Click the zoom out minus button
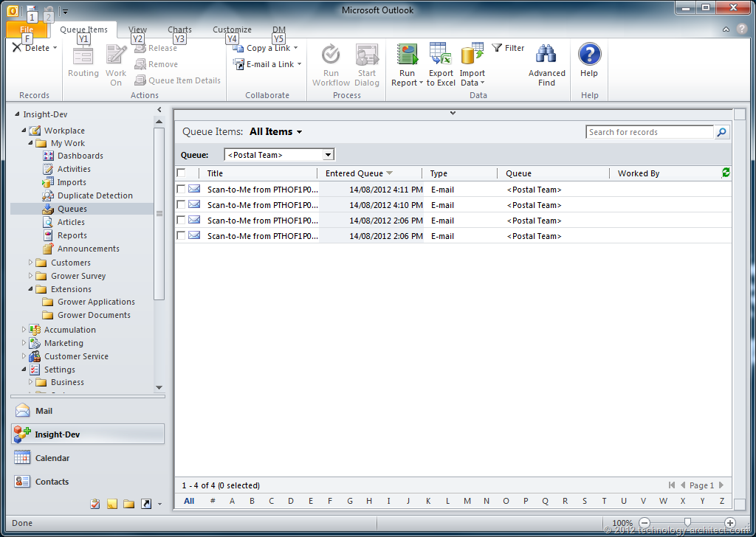Screen dimensions: 756x537 (x=645, y=522)
